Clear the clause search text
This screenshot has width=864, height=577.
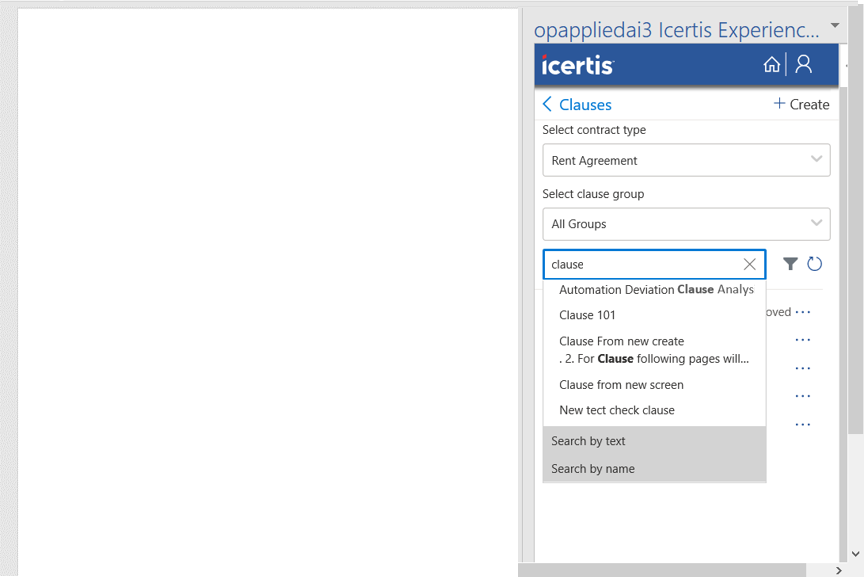[749, 264]
